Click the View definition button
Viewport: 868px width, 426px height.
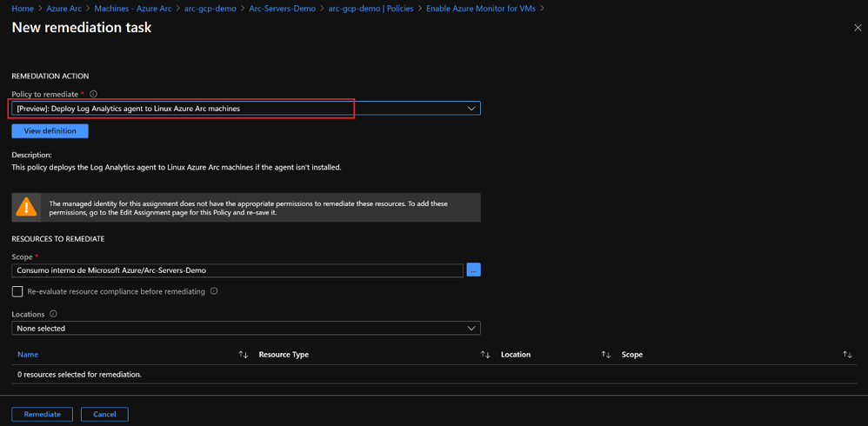[50, 130]
